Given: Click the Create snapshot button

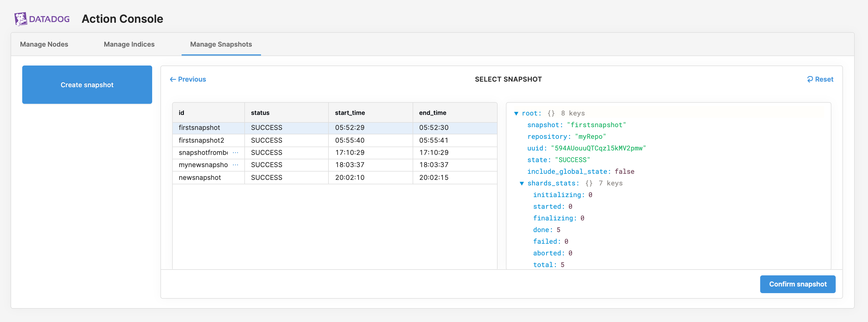Looking at the screenshot, I should click(87, 85).
